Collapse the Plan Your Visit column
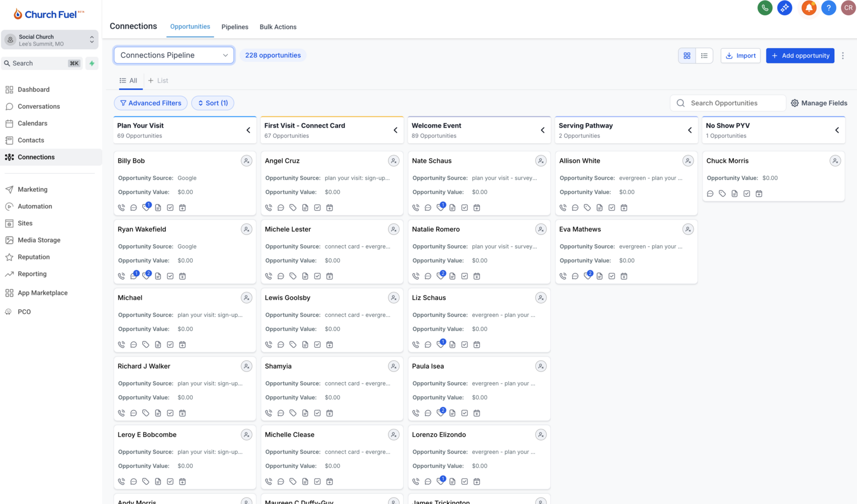This screenshot has height=504, width=857. [249, 130]
